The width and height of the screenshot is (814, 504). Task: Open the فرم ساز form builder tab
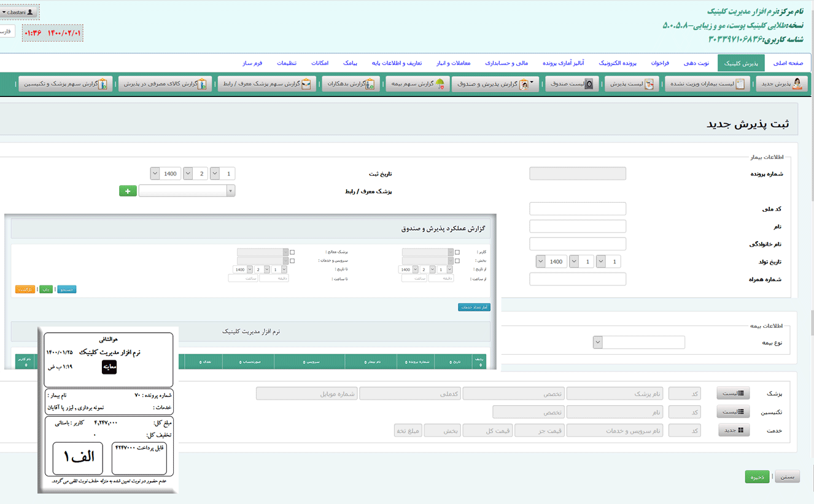coord(252,63)
